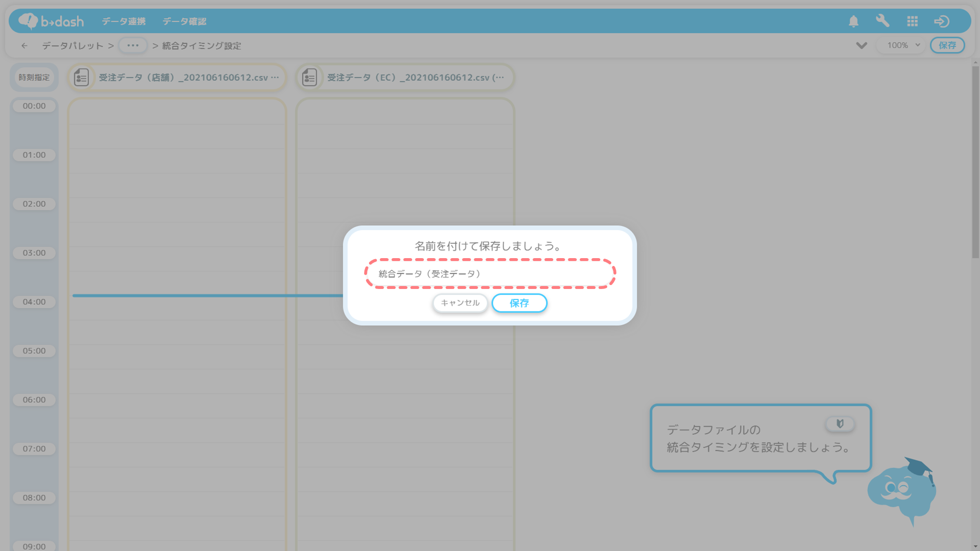The image size is (980, 551).
Task: Select 受注データ（店舗）csv column header
Action: tap(176, 77)
